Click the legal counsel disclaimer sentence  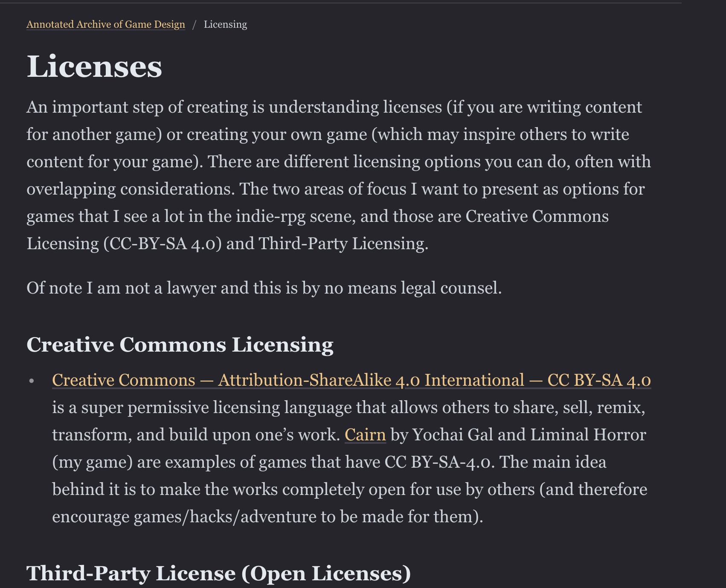click(x=264, y=288)
